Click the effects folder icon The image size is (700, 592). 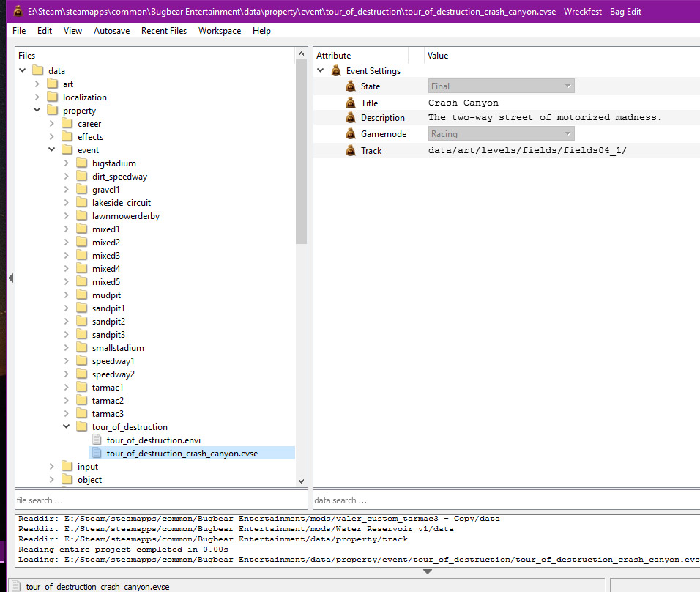pyautogui.click(x=67, y=137)
